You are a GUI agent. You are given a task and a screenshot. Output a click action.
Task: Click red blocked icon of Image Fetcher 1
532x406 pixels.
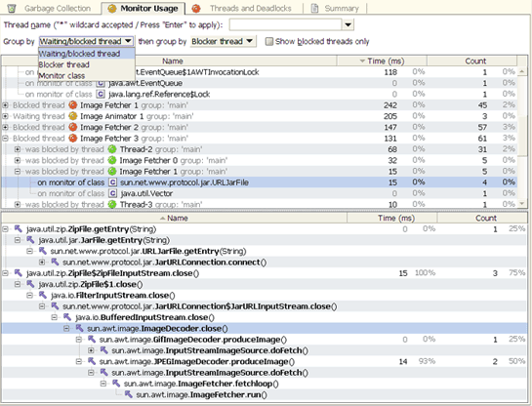click(72, 105)
